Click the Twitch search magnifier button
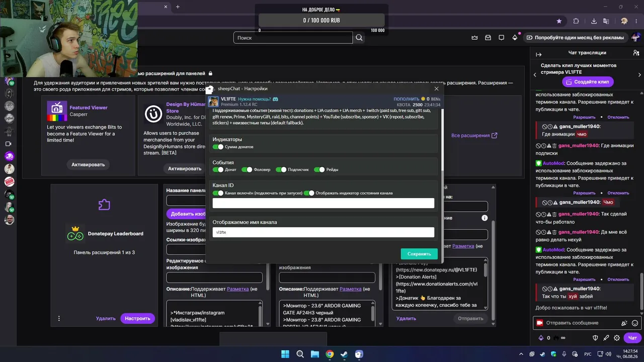Screen dimensions: 644x362 coord(359,38)
